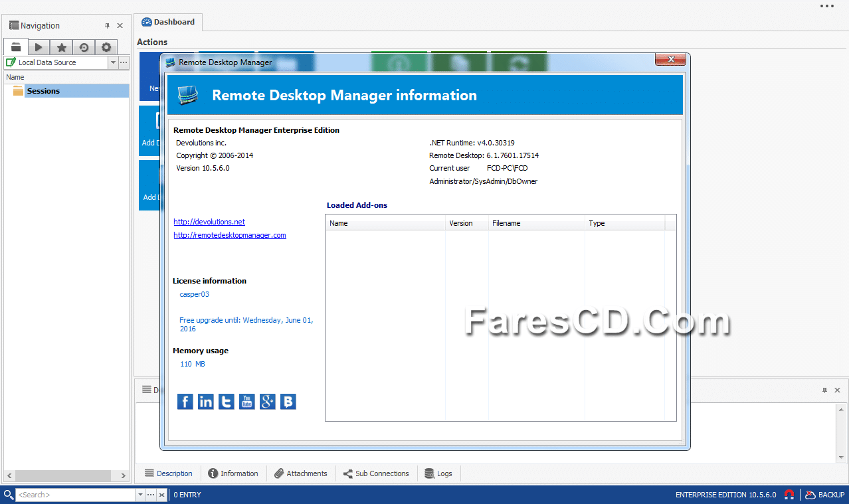
Task: Switch to the Description tab
Action: pyautogui.click(x=169, y=473)
